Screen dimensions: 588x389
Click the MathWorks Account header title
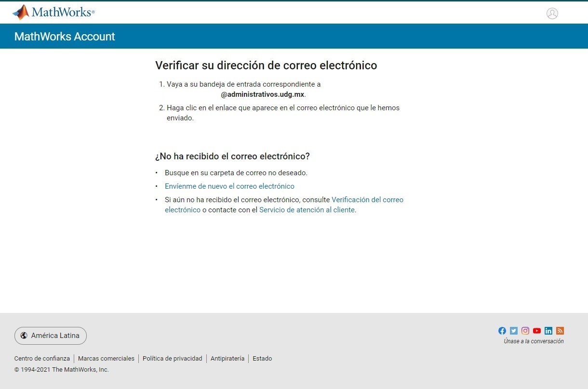click(65, 37)
